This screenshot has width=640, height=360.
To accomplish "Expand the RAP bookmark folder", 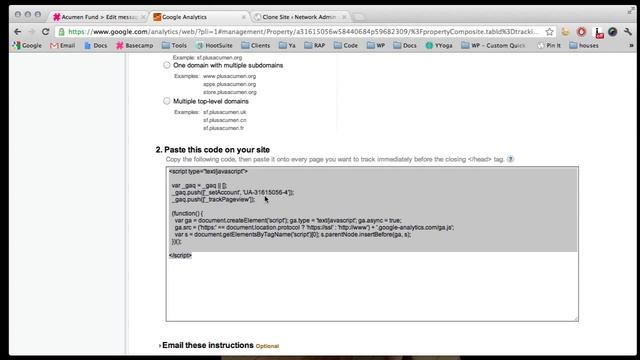I will point(315,45).
